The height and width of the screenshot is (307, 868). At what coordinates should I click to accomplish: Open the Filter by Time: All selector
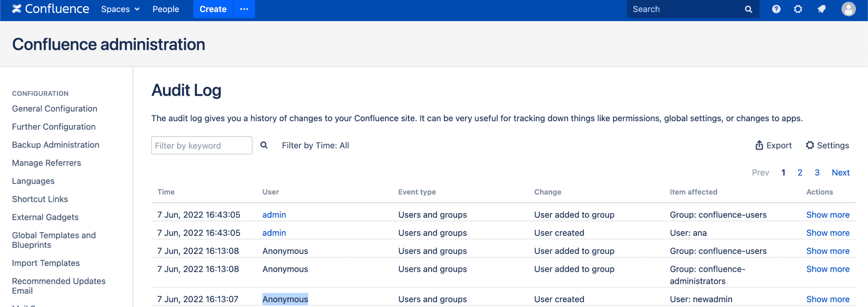click(315, 145)
